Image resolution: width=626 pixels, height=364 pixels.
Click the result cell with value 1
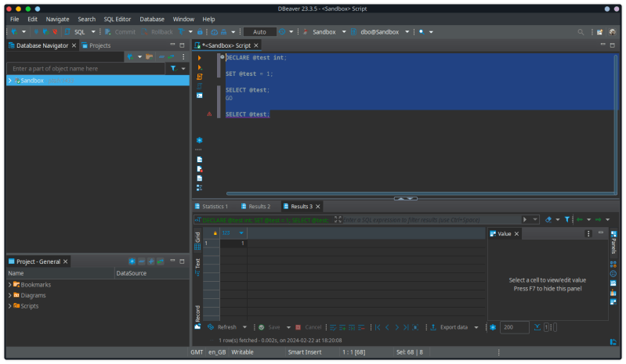(x=233, y=243)
